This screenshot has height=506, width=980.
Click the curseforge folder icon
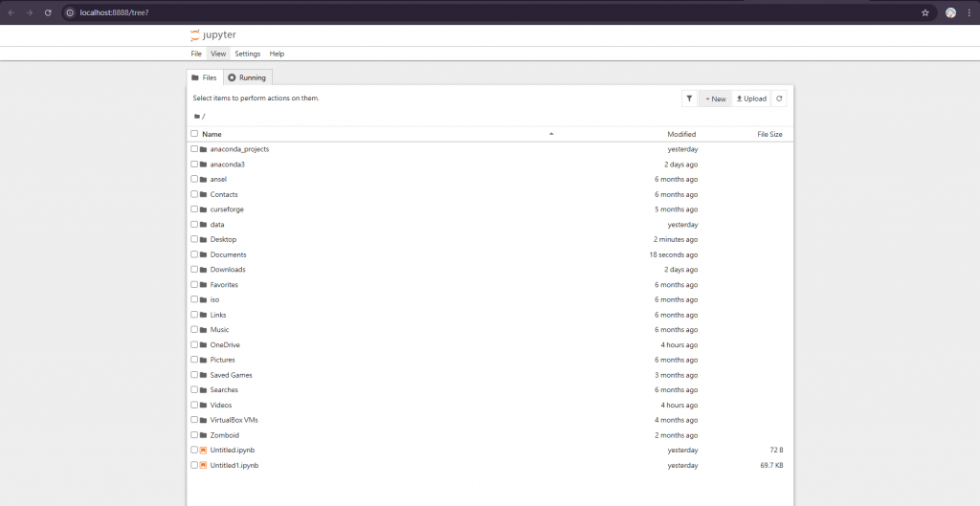click(x=203, y=209)
